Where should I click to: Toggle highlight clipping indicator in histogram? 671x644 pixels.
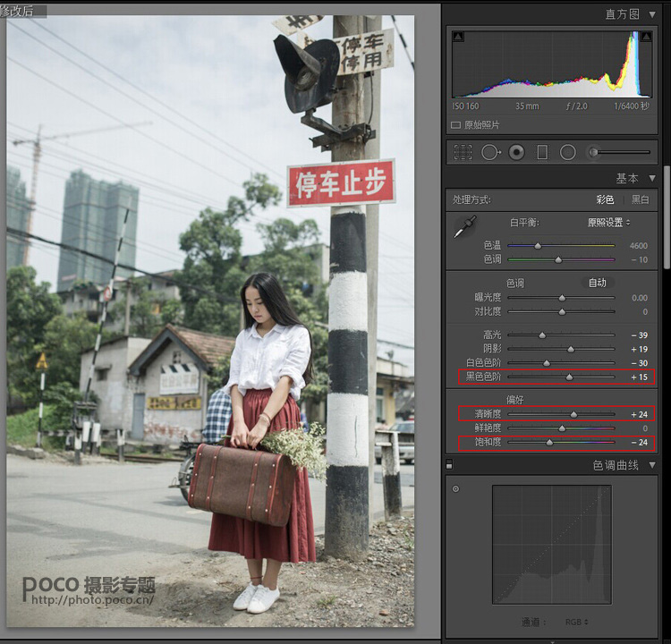(646, 37)
